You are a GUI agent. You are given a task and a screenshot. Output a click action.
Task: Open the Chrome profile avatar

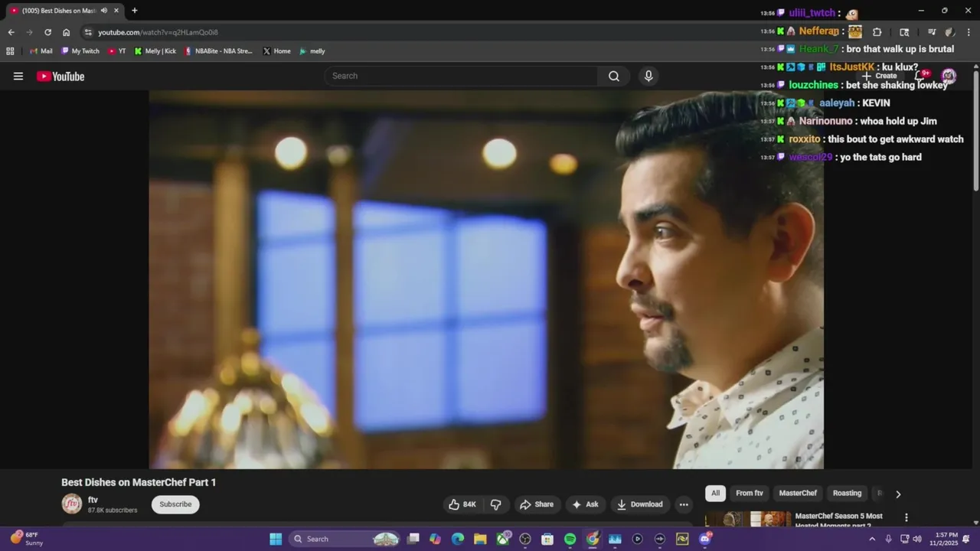[950, 32]
